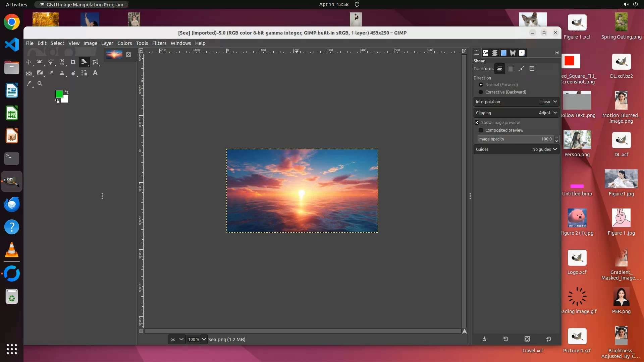Image resolution: width=644 pixels, height=362 pixels.
Task: Reset tool options to defaults
Action: (549, 339)
